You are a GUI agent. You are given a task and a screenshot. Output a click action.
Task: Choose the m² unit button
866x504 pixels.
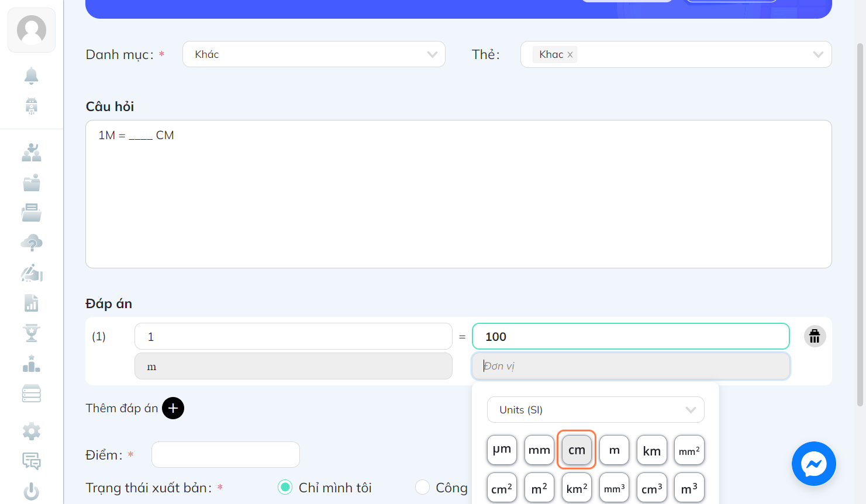[539, 488]
